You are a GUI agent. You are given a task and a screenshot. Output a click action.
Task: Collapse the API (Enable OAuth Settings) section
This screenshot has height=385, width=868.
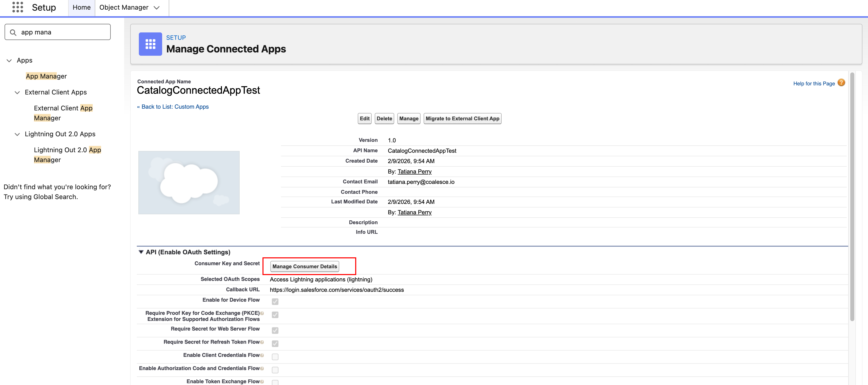[141, 252]
